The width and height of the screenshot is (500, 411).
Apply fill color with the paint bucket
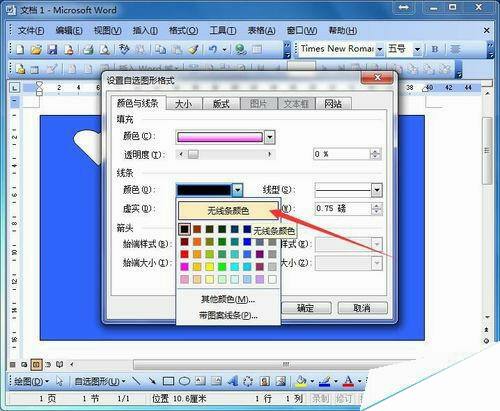point(301,381)
